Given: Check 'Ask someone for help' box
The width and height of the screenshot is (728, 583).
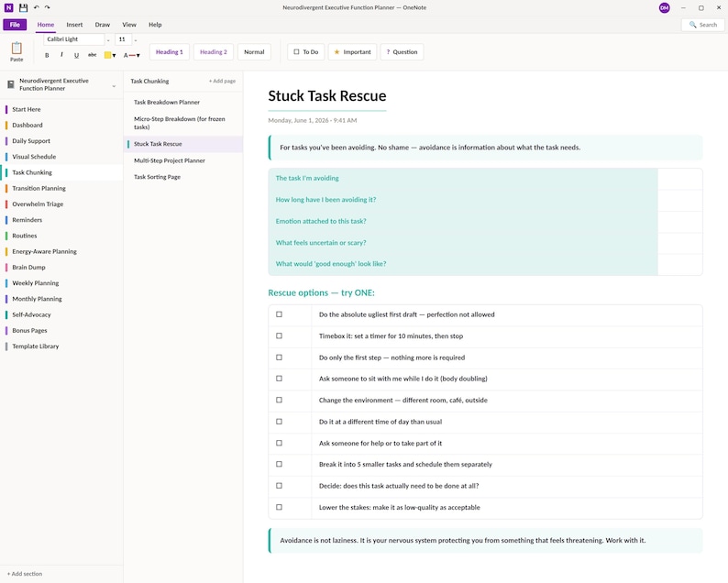Looking at the screenshot, I should pyautogui.click(x=279, y=443).
